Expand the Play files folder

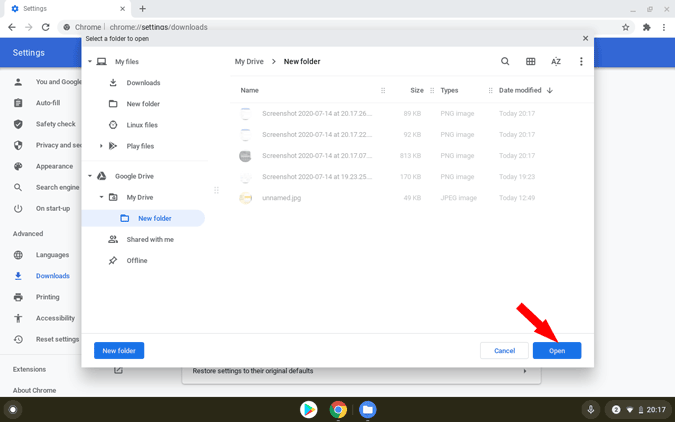[x=101, y=146]
